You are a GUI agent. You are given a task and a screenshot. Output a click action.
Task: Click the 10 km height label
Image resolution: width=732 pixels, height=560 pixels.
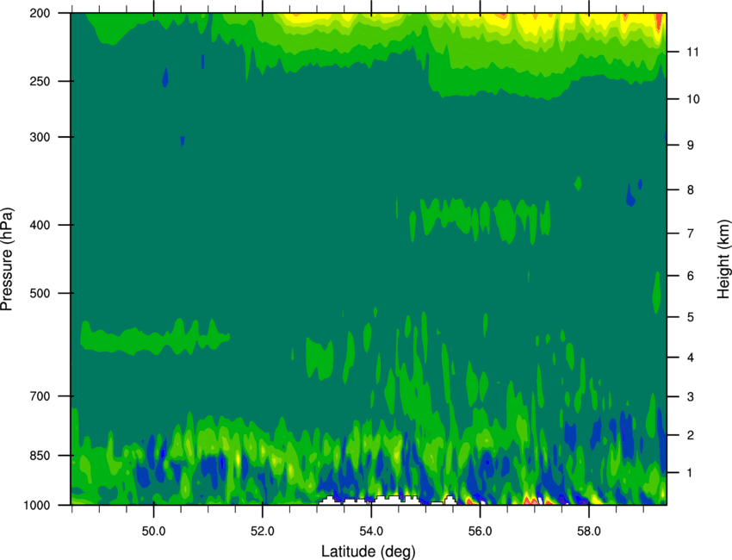click(692, 99)
